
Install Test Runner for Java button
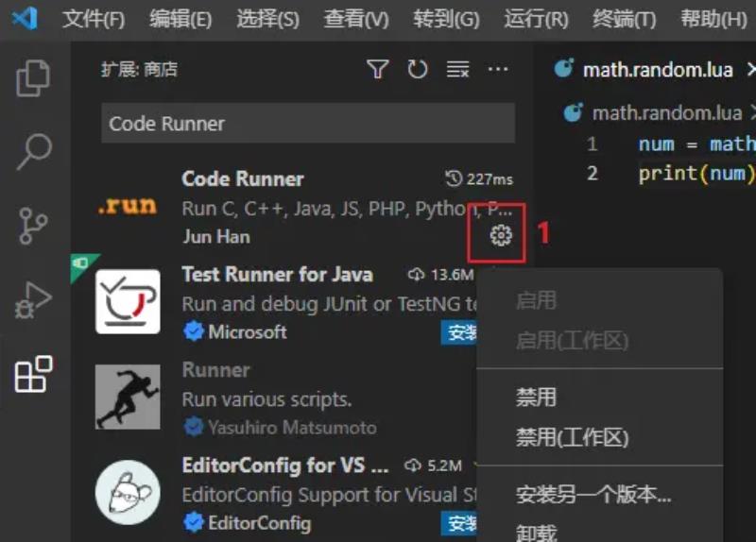pyautogui.click(x=459, y=332)
